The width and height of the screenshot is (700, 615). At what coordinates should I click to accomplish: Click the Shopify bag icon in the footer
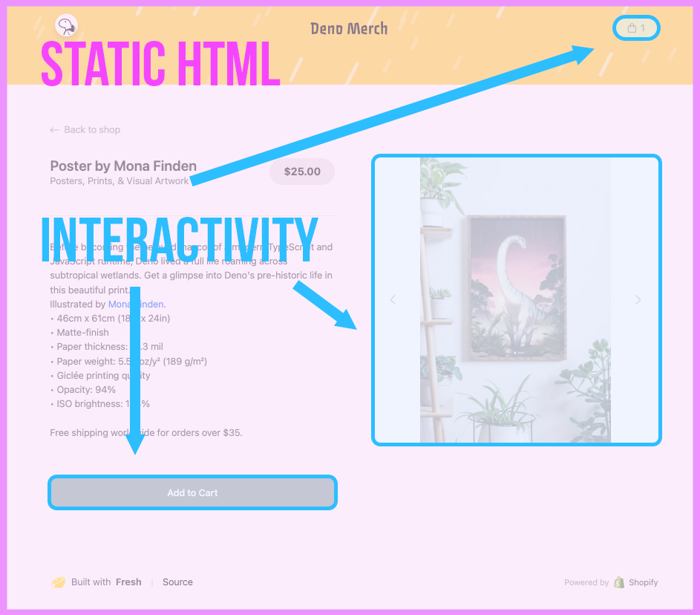click(x=617, y=582)
